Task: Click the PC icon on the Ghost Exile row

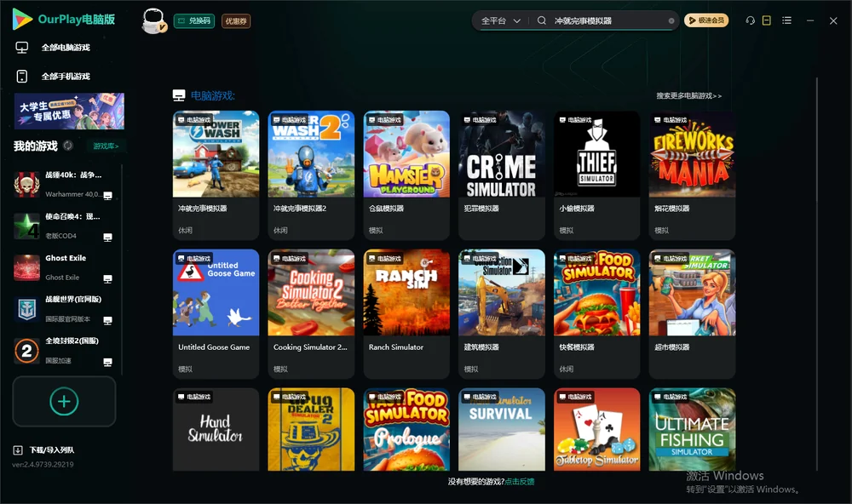Action: (x=107, y=278)
